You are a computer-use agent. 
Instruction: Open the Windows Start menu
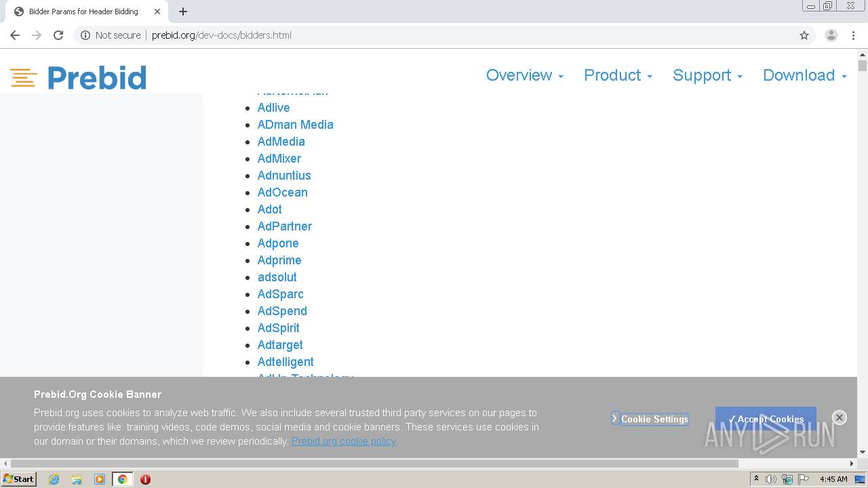[x=19, y=479]
